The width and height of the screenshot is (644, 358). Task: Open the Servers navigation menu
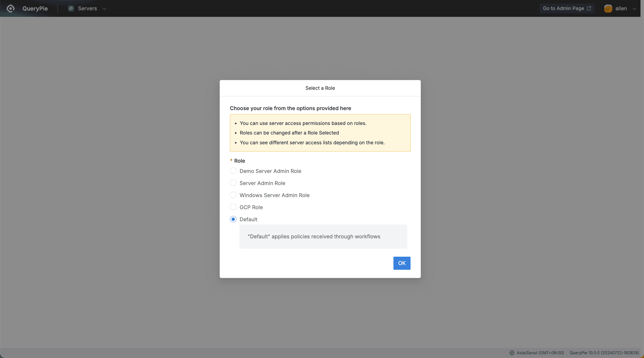click(x=87, y=8)
